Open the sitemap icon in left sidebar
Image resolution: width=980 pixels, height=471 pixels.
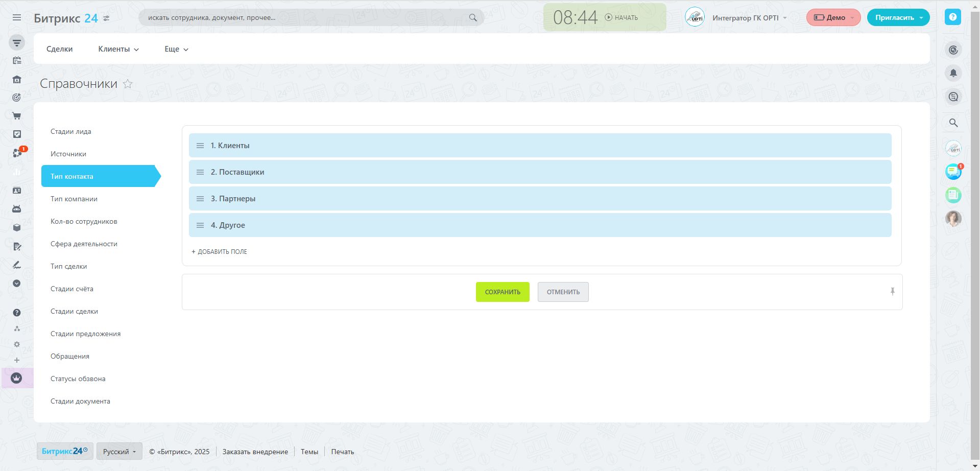coord(17,328)
